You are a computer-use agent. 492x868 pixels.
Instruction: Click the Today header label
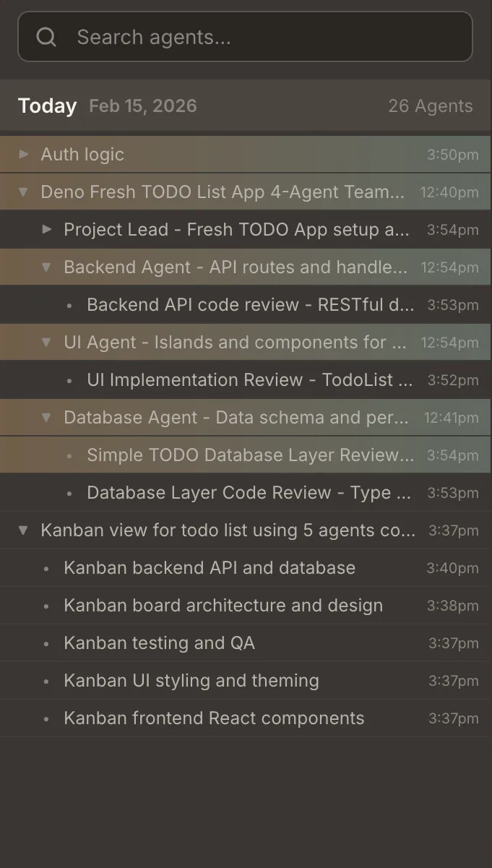pyautogui.click(x=46, y=106)
